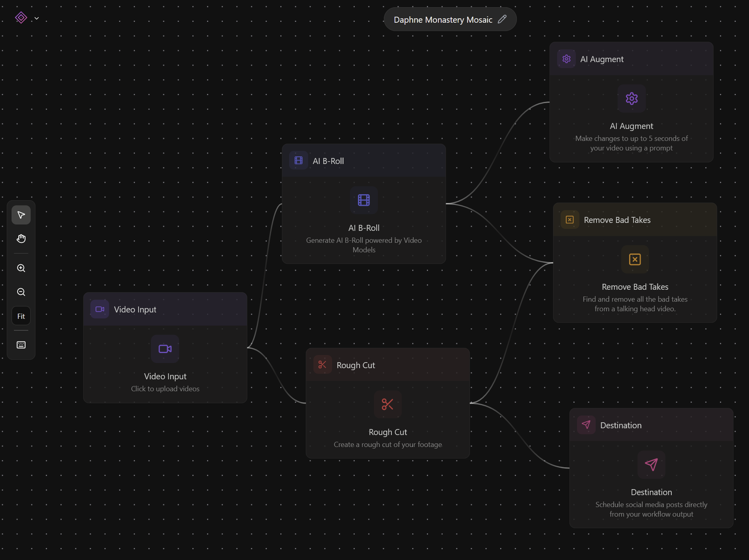Click the Fit view button
The width and height of the screenshot is (749, 560).
coord(21,316)
